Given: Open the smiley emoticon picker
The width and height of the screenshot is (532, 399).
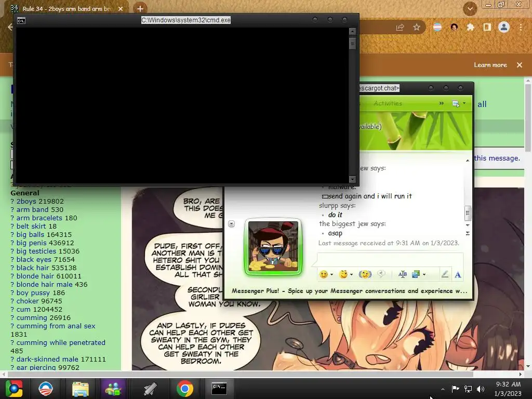Looking at the screenshot, I should click(324, 274).
